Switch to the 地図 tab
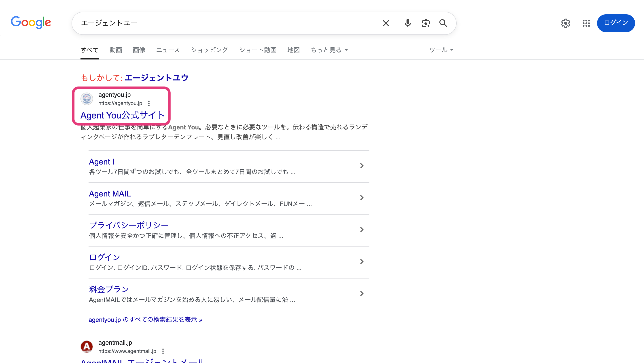Viewport: 644px width, 363px height. [x=294, y=50]
